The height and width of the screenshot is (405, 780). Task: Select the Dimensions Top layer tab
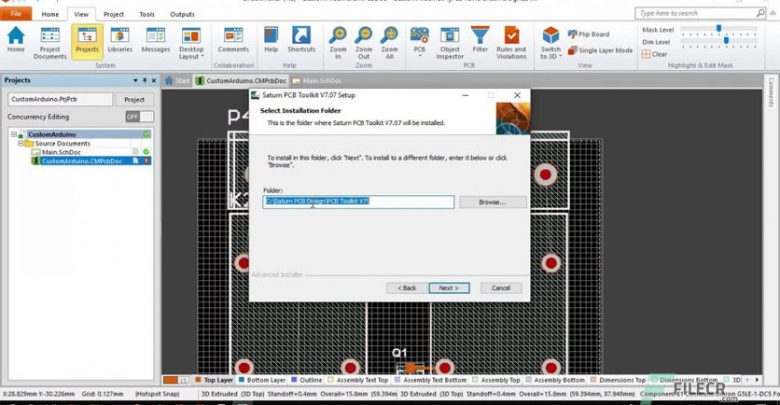617,380
